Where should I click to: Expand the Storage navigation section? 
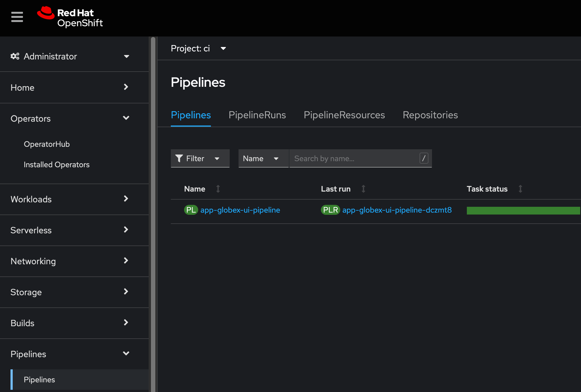pyautogui.click(x=70, y=292)
